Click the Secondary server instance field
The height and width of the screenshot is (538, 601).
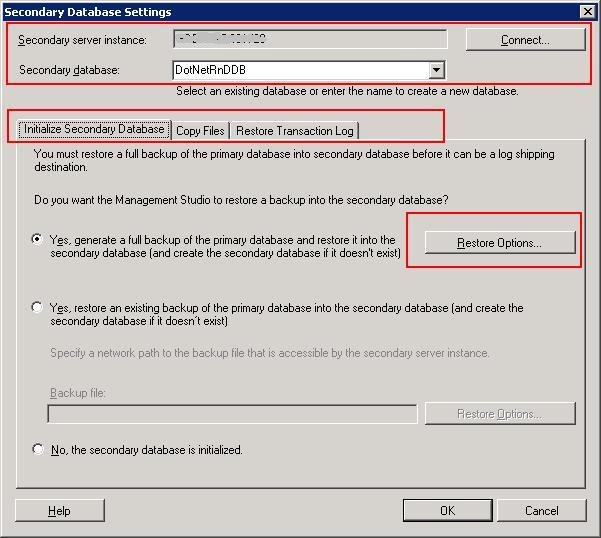coord(309,40)
